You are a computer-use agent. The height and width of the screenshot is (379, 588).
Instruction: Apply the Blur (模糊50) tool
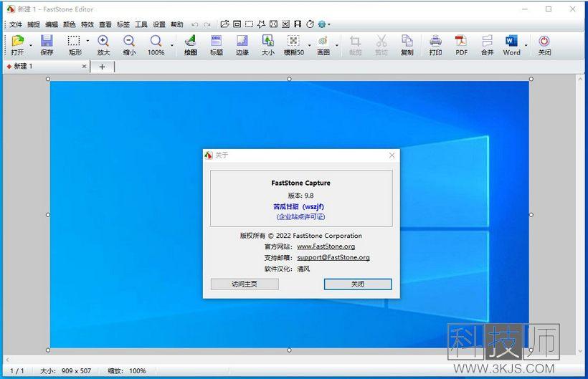coord(293,45)
